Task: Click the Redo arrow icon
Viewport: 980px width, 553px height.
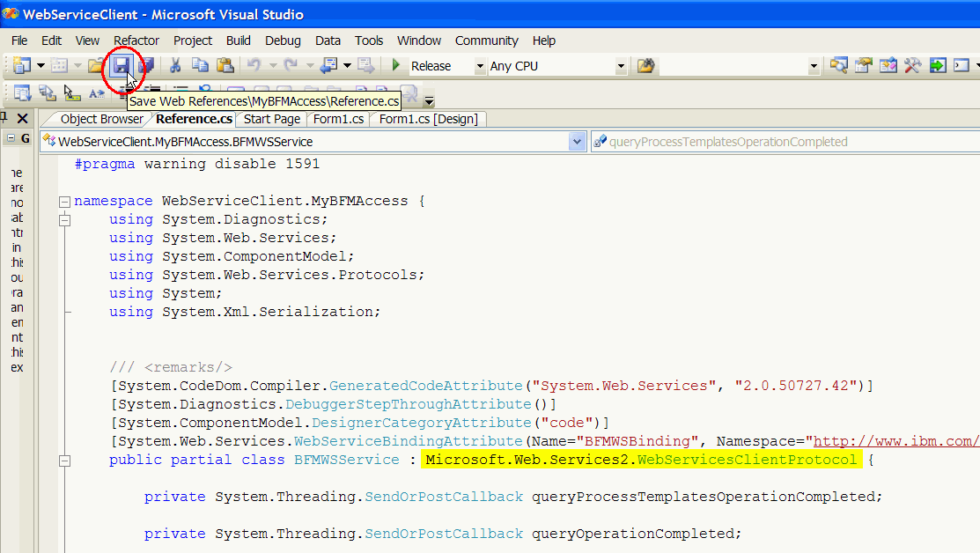Action: [291, 66]
